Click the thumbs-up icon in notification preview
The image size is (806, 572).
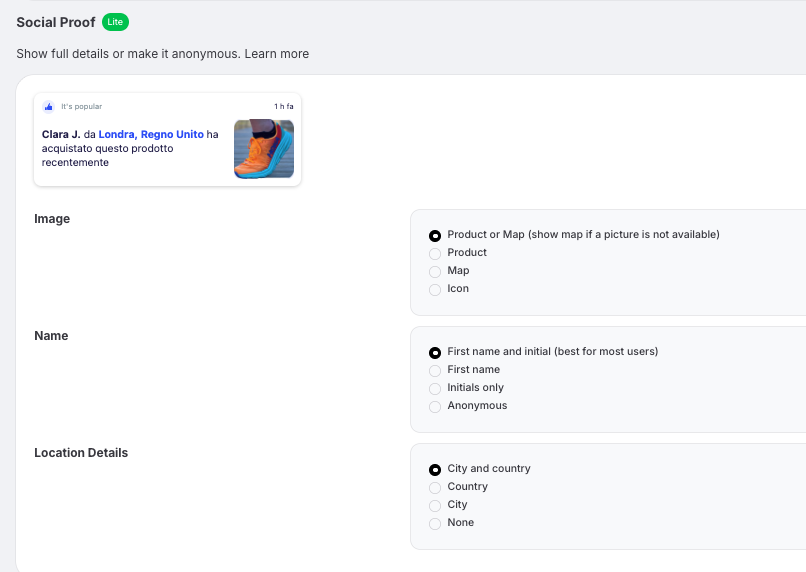(48, 106)
